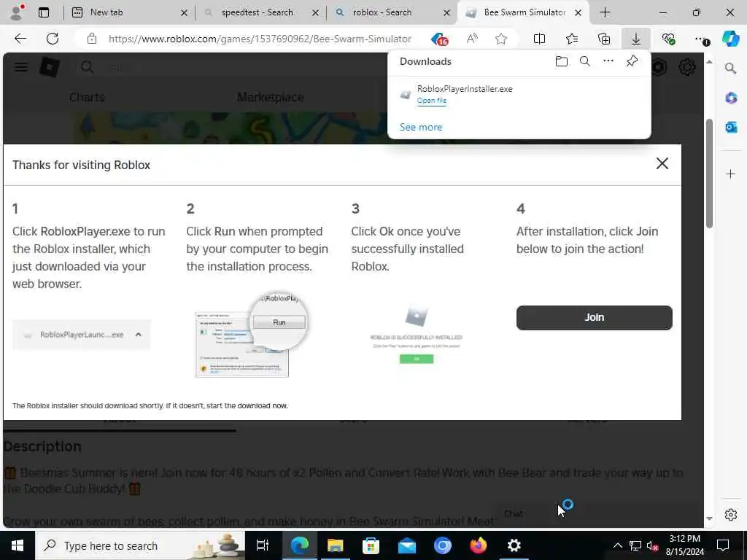Open the Collections icon
The width and height of the screenshot is (747, 560).
coord(603,39)
